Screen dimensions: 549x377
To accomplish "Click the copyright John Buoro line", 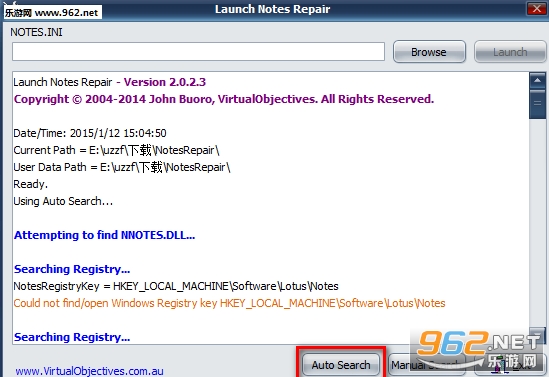I will pyautogui.click(x=224, y=99).
